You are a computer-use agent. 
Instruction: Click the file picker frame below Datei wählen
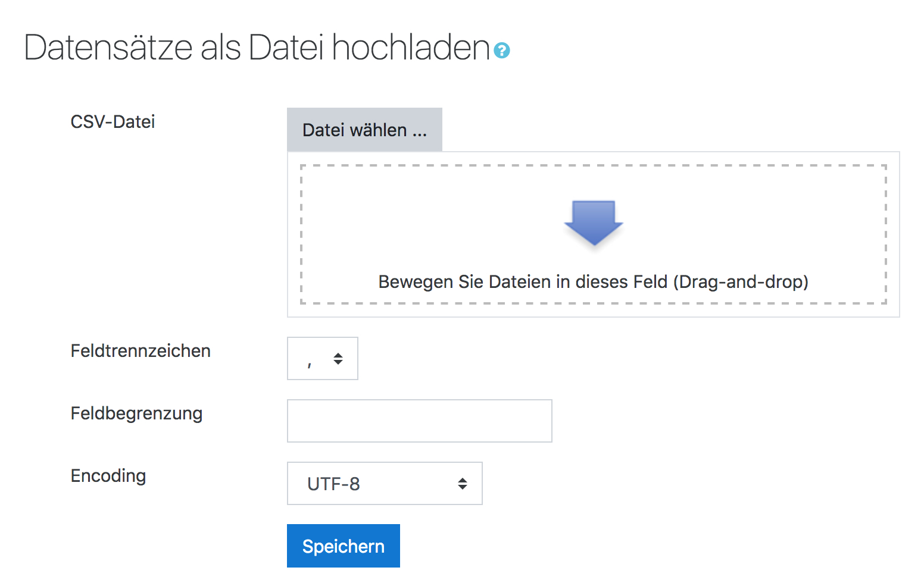click(x=594, y=234)
